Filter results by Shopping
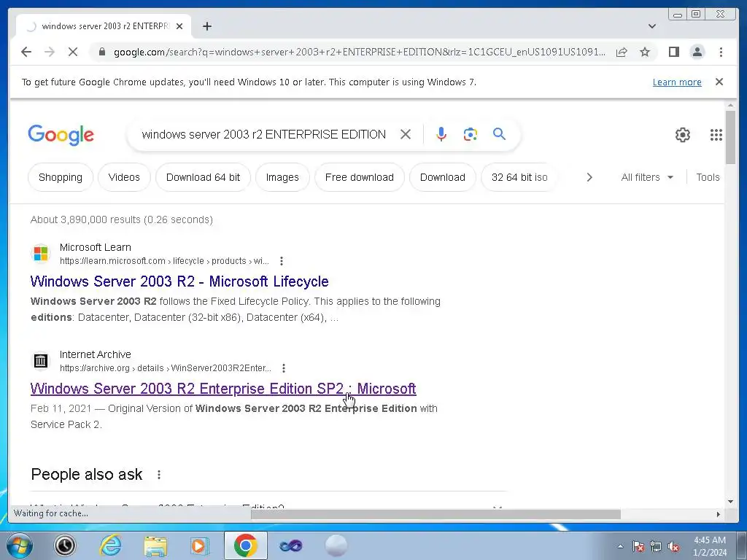Image resolution: width=747 pixels, height=560 pixels. [x=60, y=177]
